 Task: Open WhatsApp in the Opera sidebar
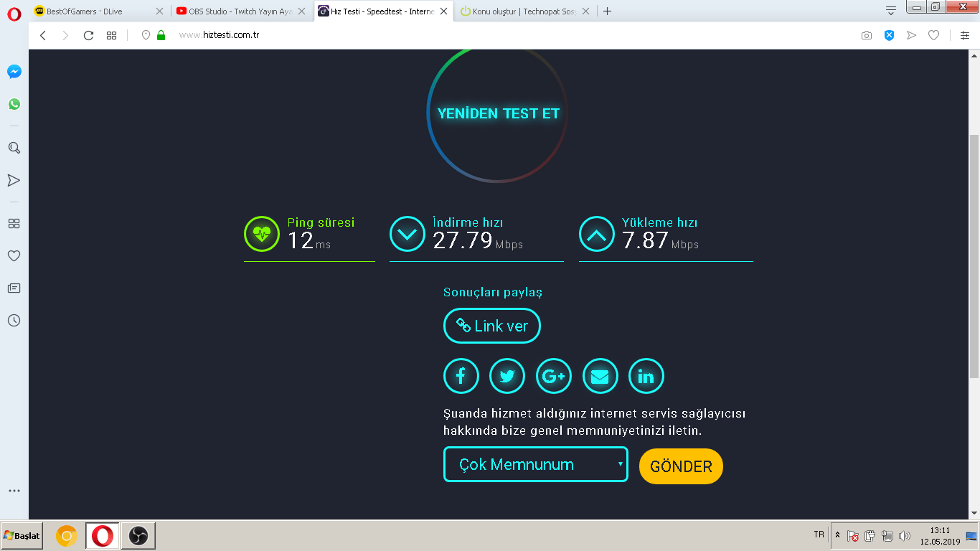[14, 104]
